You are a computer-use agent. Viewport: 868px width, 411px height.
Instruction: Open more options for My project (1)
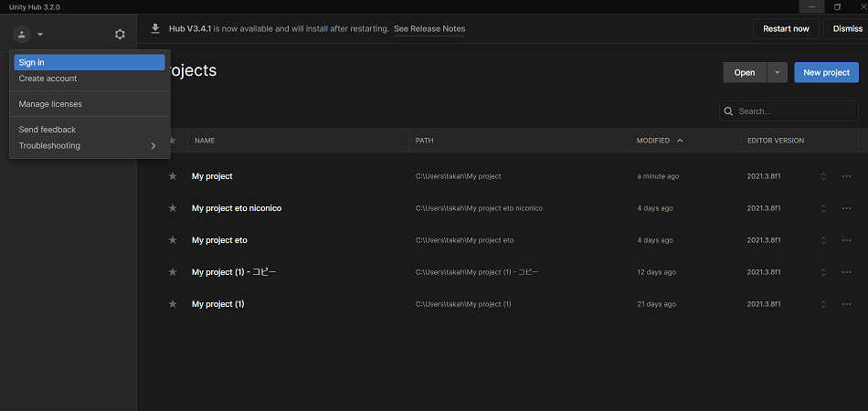[846, 304]
